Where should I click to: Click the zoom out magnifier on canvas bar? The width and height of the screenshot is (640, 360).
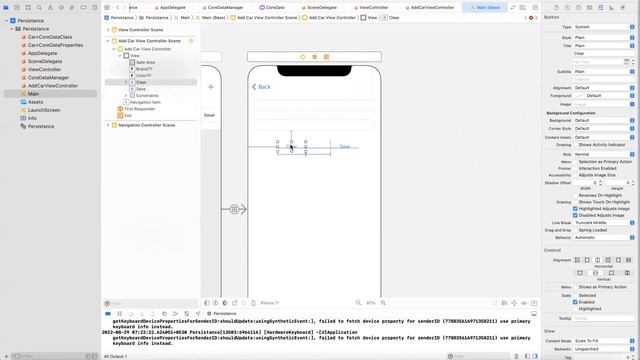click(x=358, y=303)
